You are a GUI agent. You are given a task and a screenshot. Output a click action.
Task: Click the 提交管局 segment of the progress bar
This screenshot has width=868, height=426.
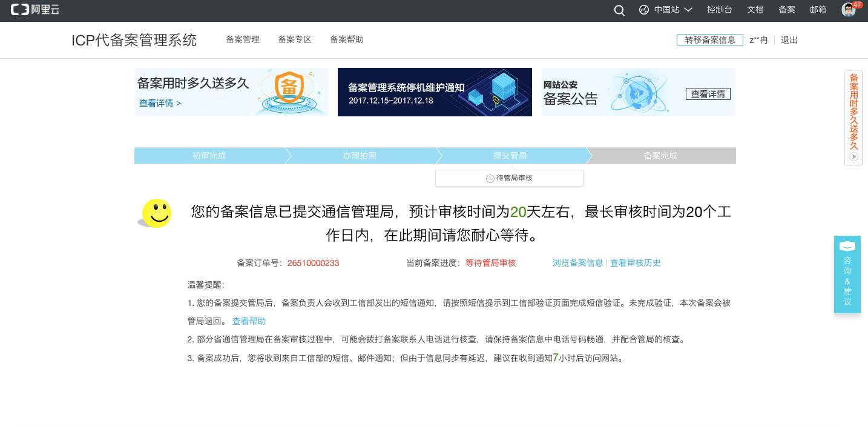[x=510, y=156]
